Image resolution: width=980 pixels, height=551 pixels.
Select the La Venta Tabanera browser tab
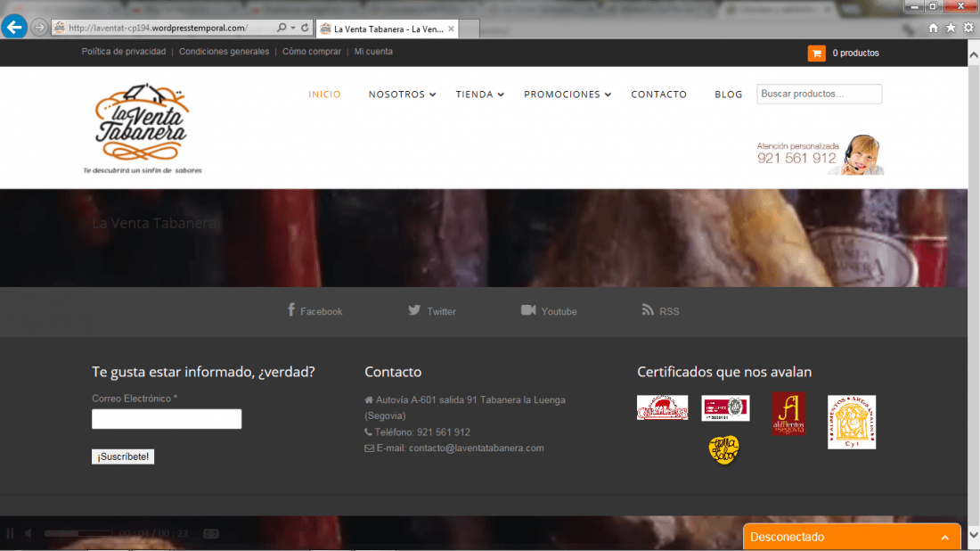click(388, 29)
